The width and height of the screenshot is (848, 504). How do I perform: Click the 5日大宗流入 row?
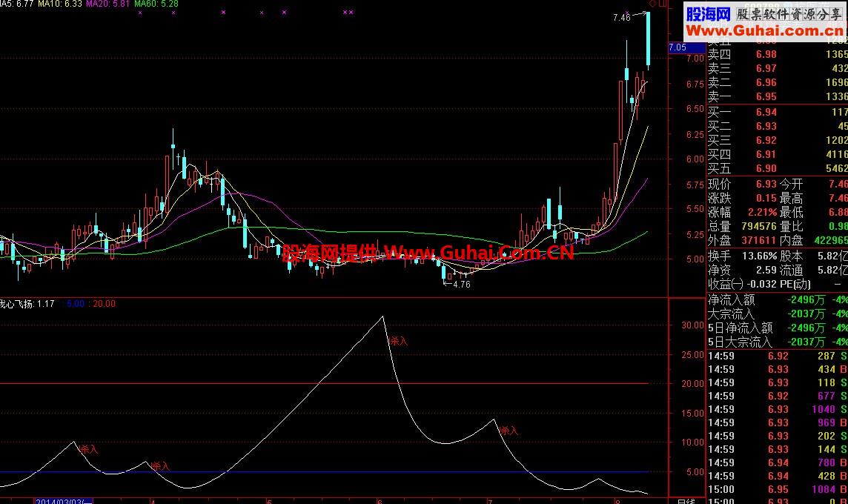[x=778, y=342]
